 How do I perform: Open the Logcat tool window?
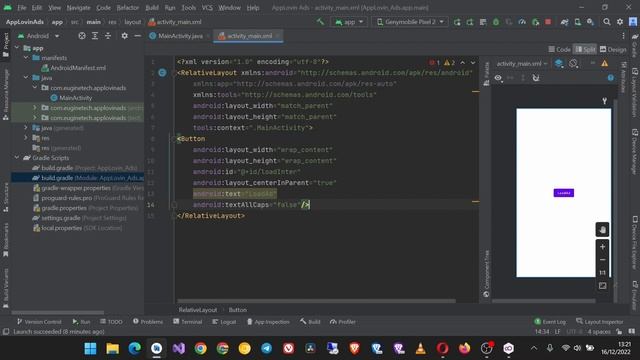[224, 322]
